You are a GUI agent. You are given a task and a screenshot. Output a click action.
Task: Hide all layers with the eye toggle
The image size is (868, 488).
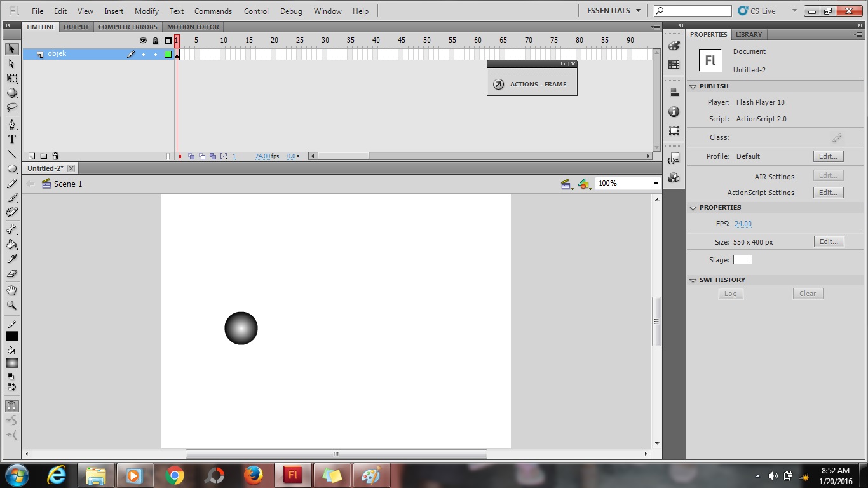tap(143, 40)
